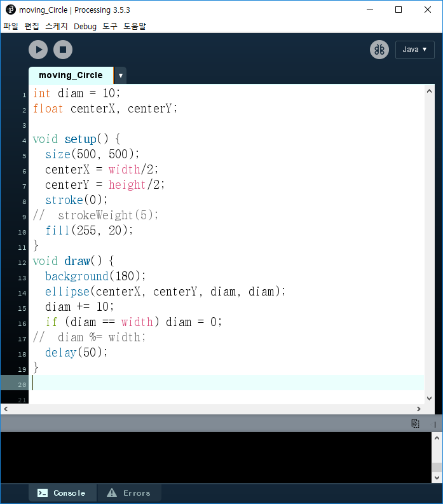Select the moving_Circle tab
Viewport: 443px width, 504px height.
71,75
